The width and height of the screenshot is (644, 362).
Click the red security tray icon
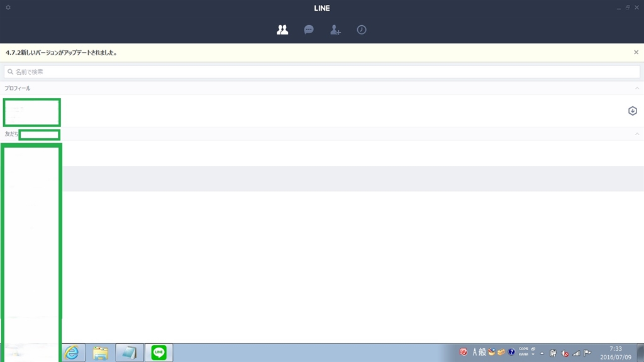click(464, 352)
